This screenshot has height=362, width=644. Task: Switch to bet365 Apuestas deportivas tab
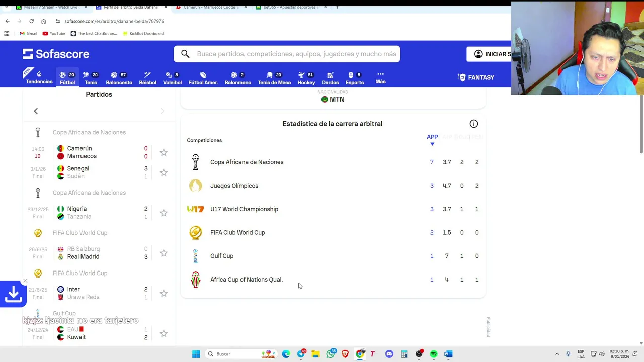coord(291,7)
